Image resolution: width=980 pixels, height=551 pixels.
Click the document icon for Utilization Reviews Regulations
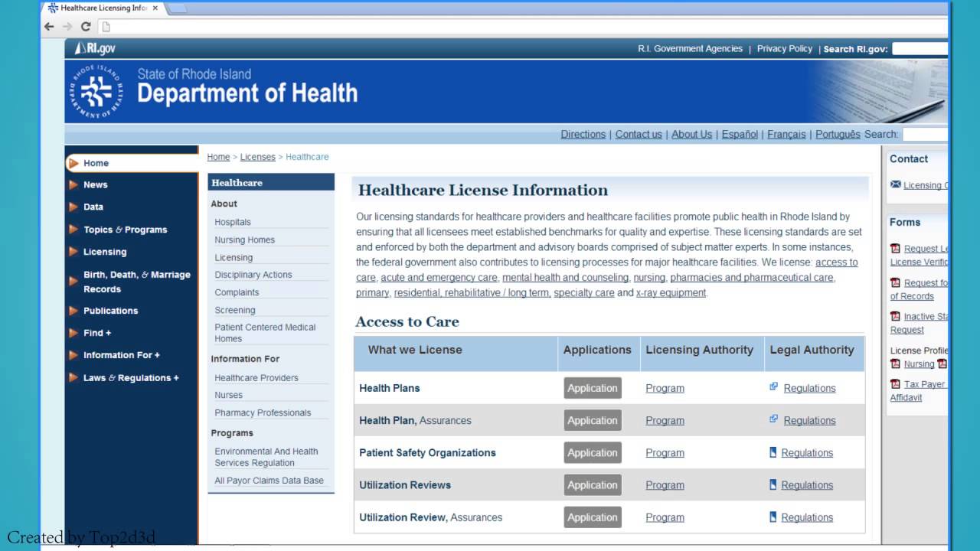(773, 484)
